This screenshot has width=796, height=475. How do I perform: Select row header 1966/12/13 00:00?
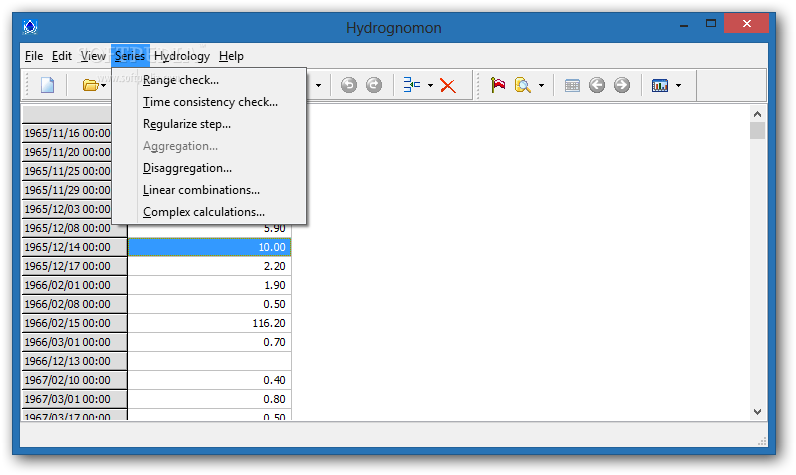click(74, 361)
